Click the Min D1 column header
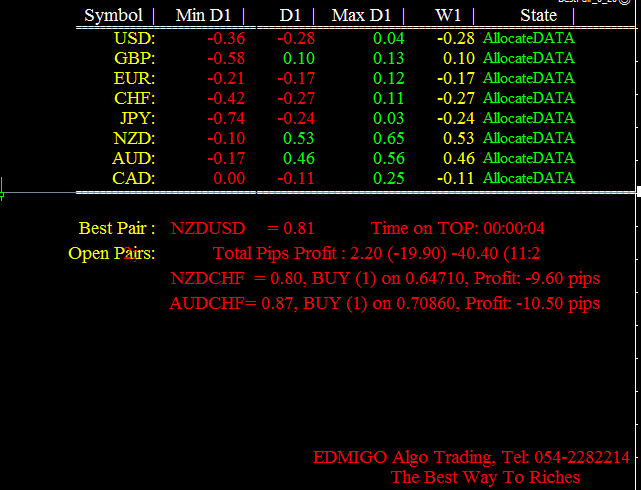Image resolution: width=641 pixels, height=490 pixels. point(203,16)
